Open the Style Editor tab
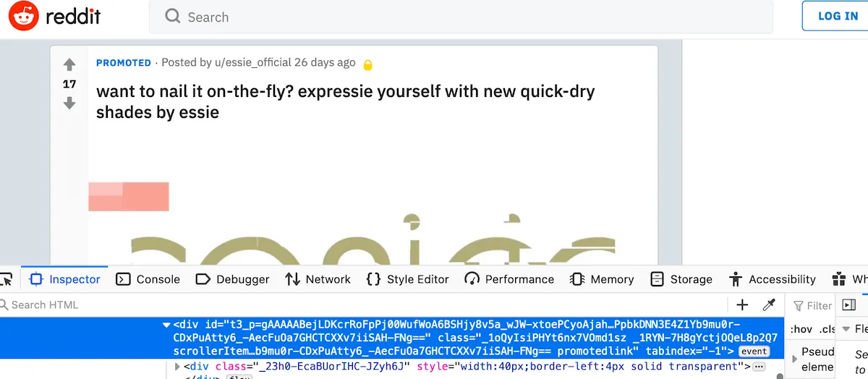 click(x=408, y=279)
